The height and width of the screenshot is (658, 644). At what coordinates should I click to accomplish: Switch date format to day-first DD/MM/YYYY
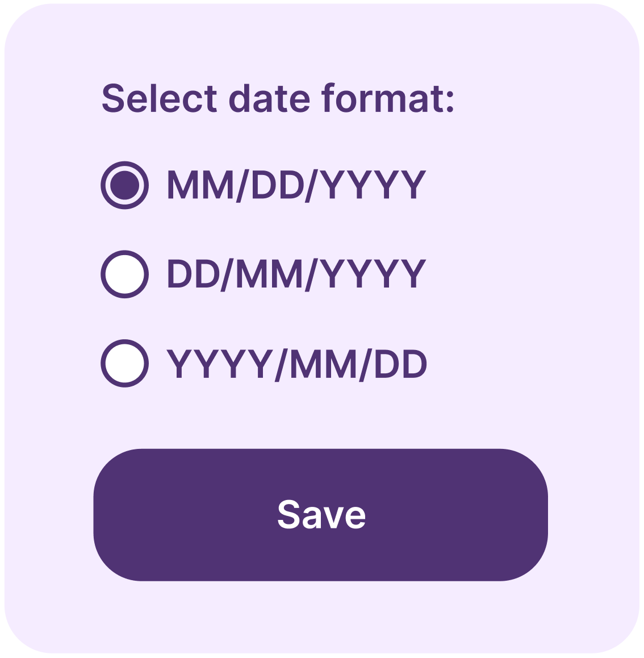point(125,274)
